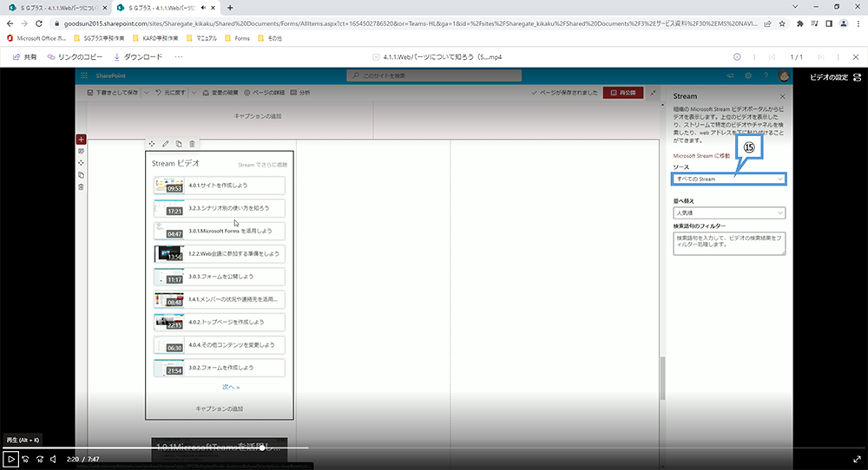Skip back 10 seconds in the video
868x470 pixels.
point(25,459)
